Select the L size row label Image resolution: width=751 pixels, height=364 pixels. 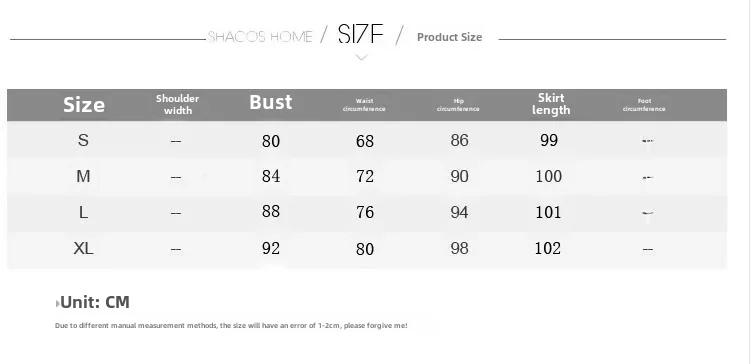click(83, 212)
